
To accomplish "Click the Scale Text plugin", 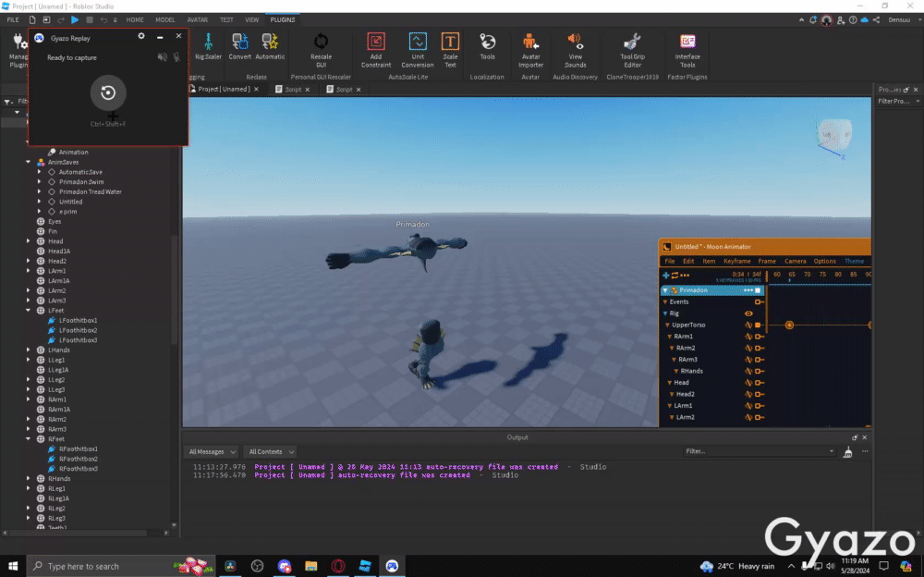I will click(x=450, y=50).
